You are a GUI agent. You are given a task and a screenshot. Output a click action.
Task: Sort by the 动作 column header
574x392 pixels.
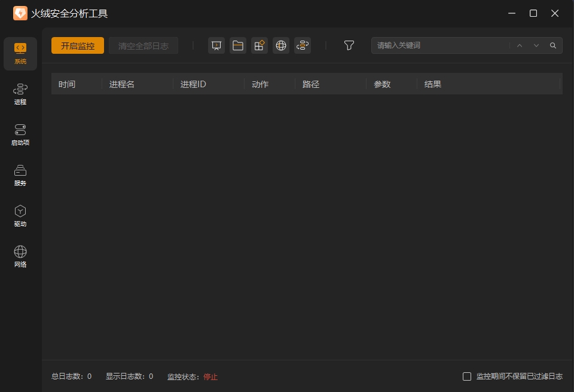coord(270,84)
